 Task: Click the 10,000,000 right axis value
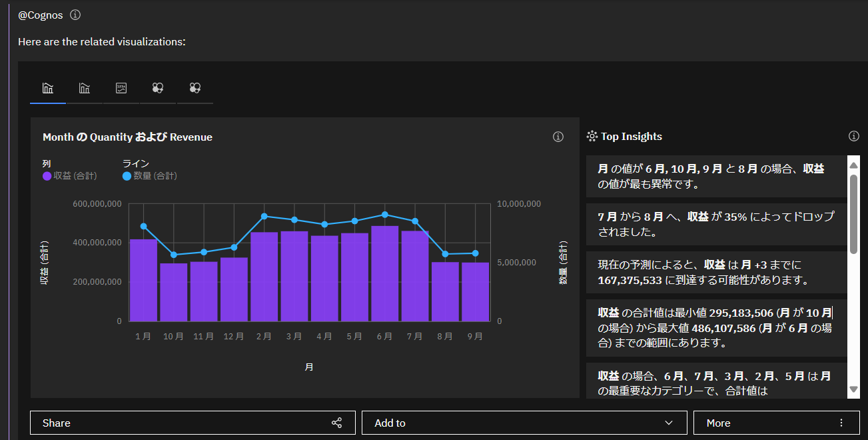click(x=518, y=203)
